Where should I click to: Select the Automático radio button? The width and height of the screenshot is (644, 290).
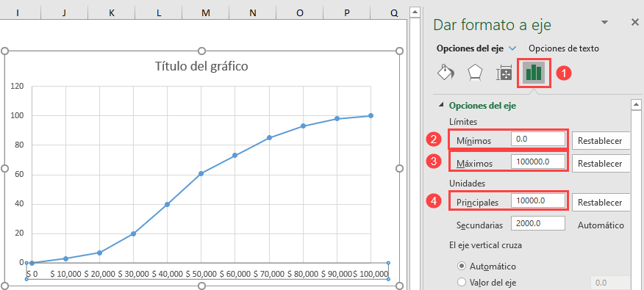[462, 267]
